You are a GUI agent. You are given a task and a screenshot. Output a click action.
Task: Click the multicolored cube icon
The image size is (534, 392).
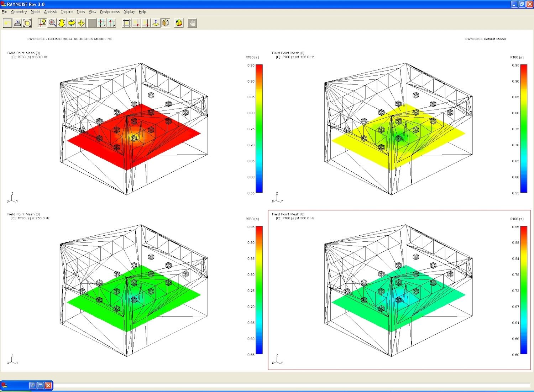click(x=179, y=23)
